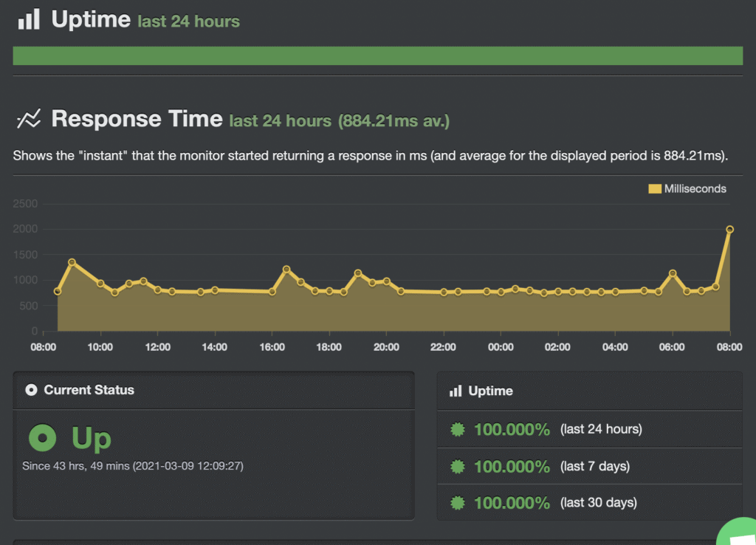The image size is (756, 545).
Task: Click the bar chart icon beside Uptime heading
Action: pyautogui.click(x=29, y=18)
